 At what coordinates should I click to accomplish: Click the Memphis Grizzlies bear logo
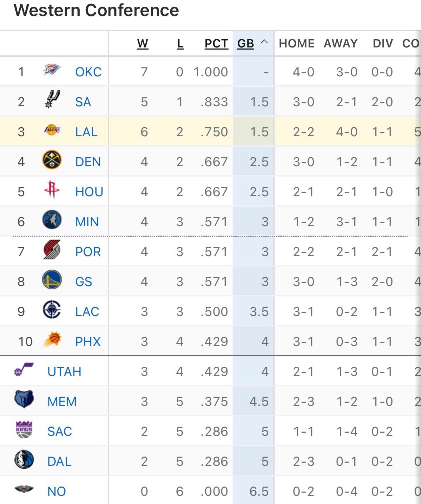click(x=24, y=399)
